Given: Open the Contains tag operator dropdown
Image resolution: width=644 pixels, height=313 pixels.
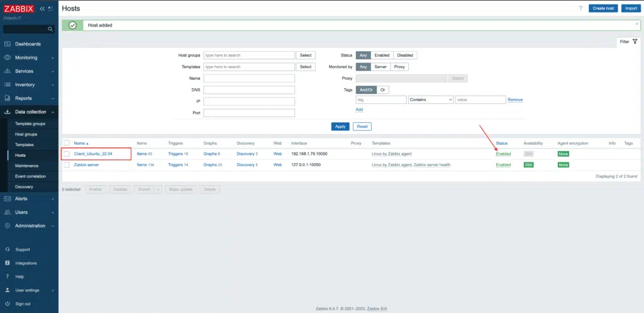Looking at the screenshot, I should [x=431, y=100].
